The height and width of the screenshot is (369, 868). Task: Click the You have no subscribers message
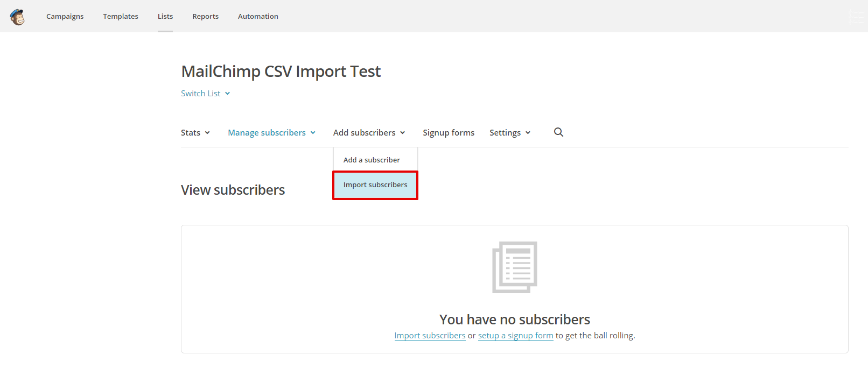[x=515, y=320]
